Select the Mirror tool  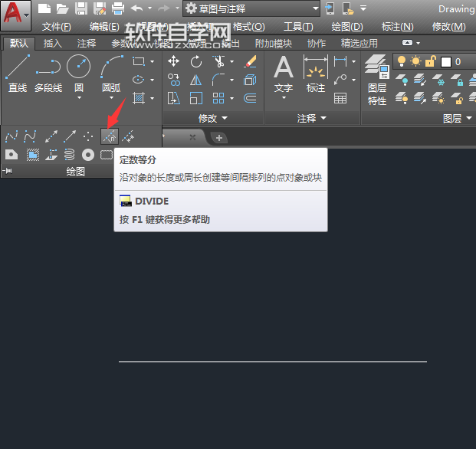pyautogui.click(x=195, y=80)
